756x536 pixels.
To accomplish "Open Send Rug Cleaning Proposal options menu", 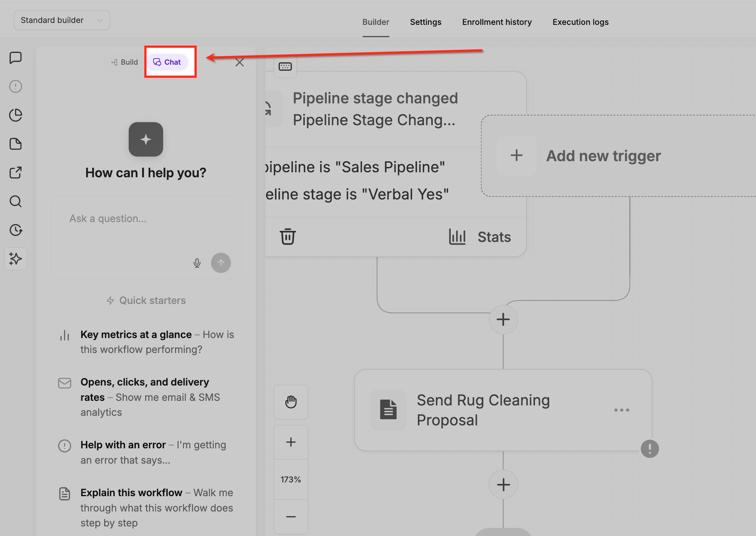I will point(622,410).
